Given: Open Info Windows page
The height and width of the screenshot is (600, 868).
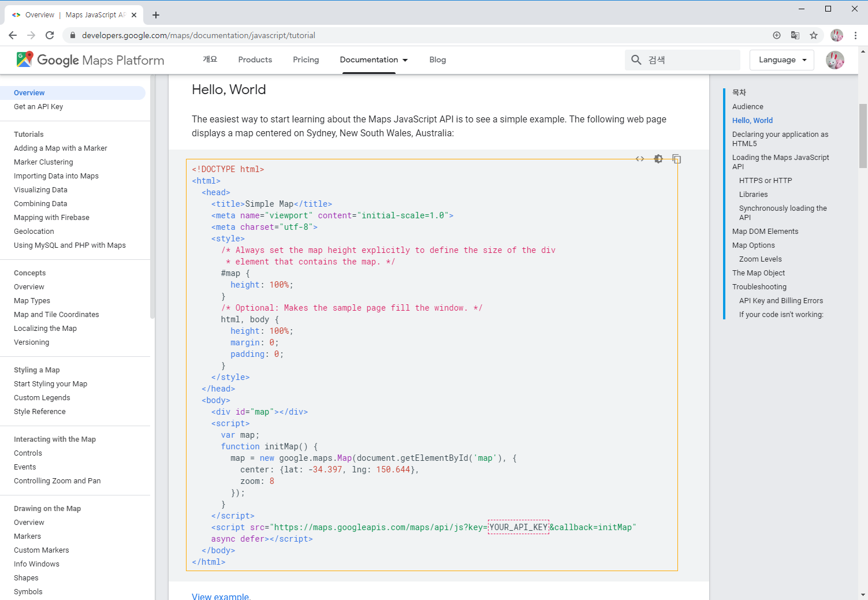Looking at the screenshot, I should coord(36,564).
